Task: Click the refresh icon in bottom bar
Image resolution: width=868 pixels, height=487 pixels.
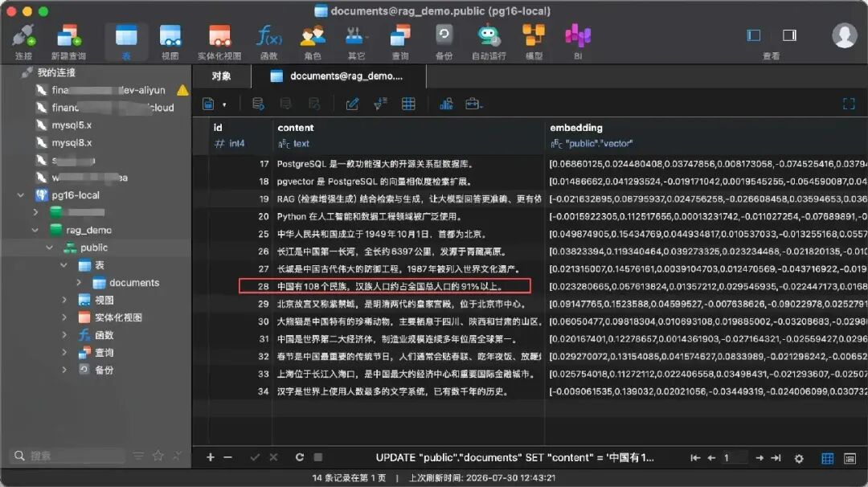Action: (300, 457)
